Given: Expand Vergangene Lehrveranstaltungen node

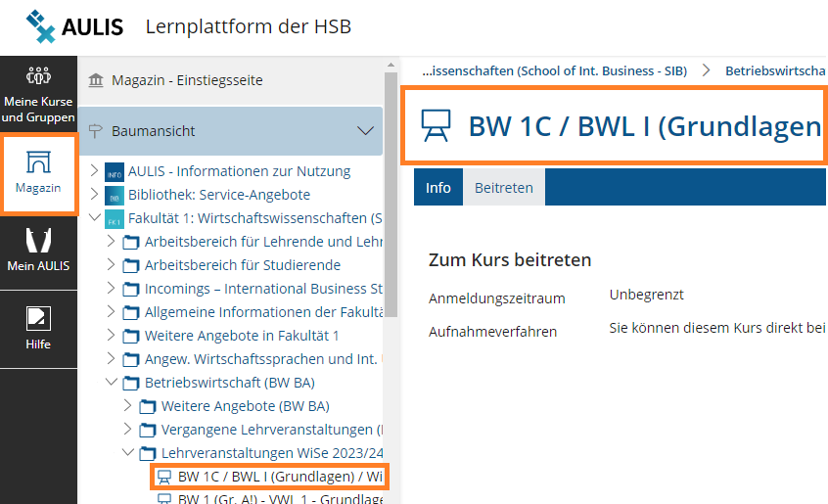Looking at the screenshot, I should tap(127, 428).
